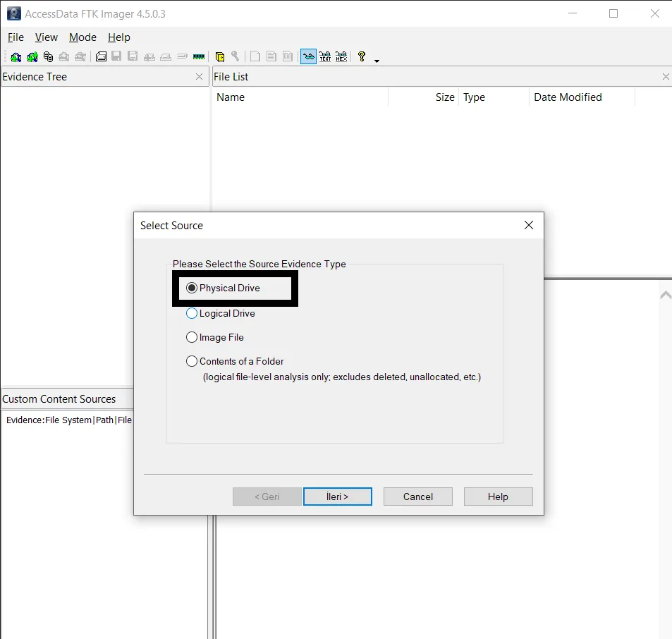Click Obtain Protected Files safe icon
This screenshot has width=672, height=639.
[x=220, y=56]
